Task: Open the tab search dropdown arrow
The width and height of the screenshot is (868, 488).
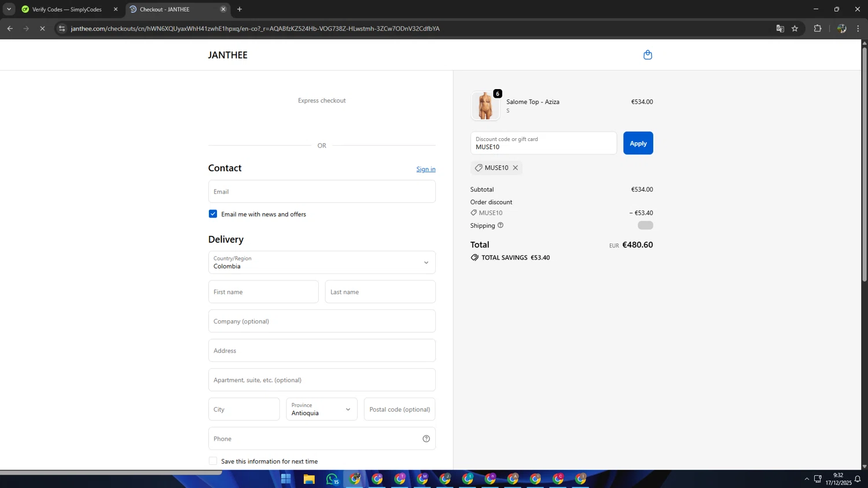Action: tap(9, 9)
